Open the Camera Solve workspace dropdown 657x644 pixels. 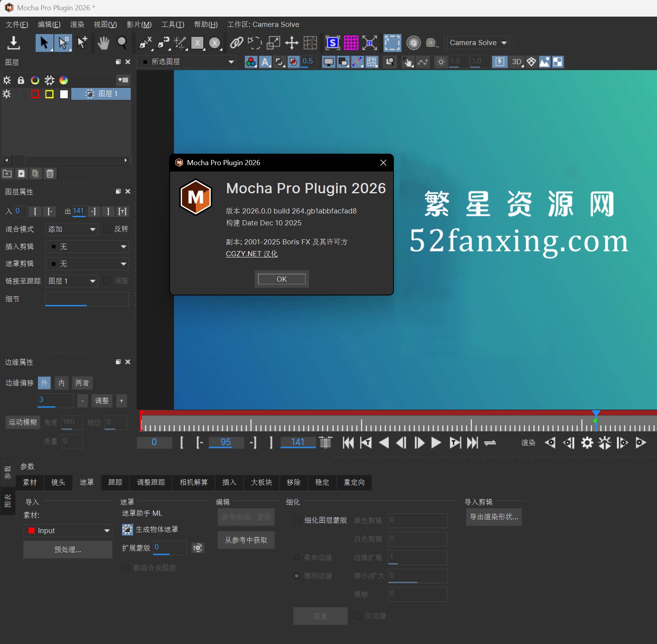(x=478, y=43)
